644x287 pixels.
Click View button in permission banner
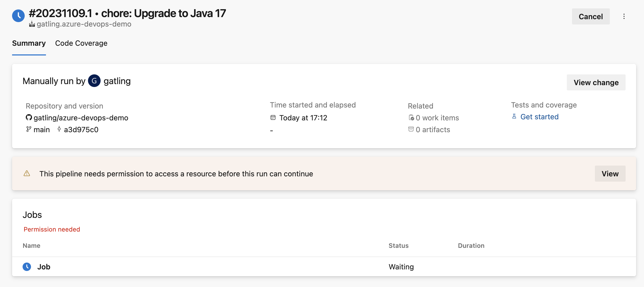[x=610, y=173]
